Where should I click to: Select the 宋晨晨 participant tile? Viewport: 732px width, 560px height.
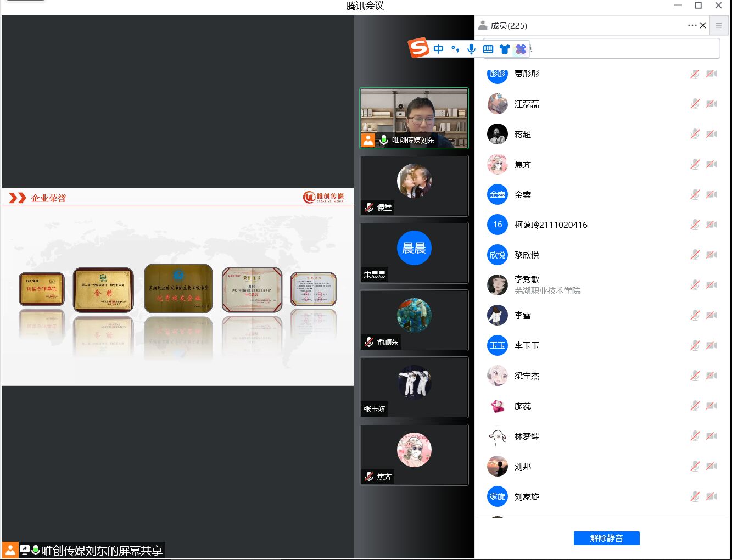coord(414,253)
